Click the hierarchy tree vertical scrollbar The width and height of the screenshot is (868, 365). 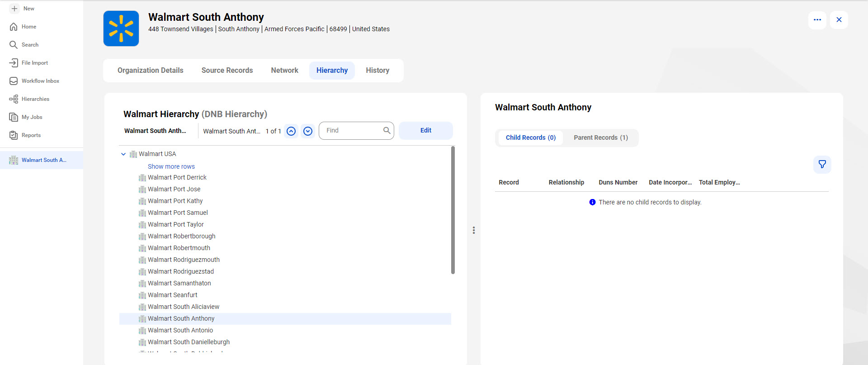point(453,210)
